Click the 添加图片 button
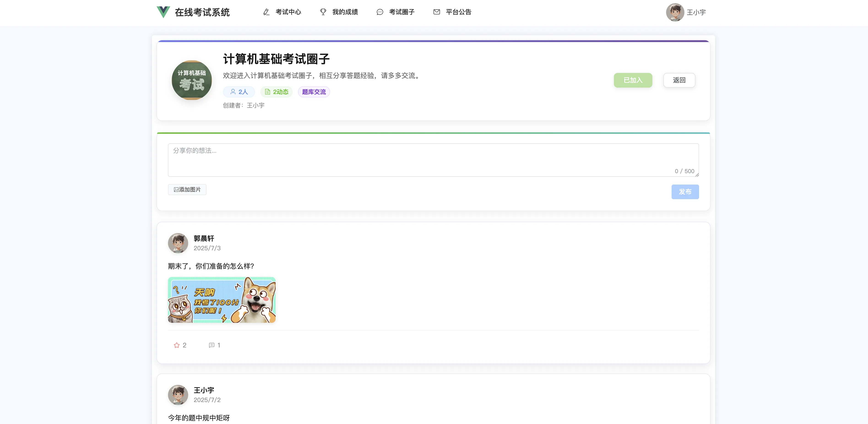Screen dimensions: 868x424 [x=187, y=190]
